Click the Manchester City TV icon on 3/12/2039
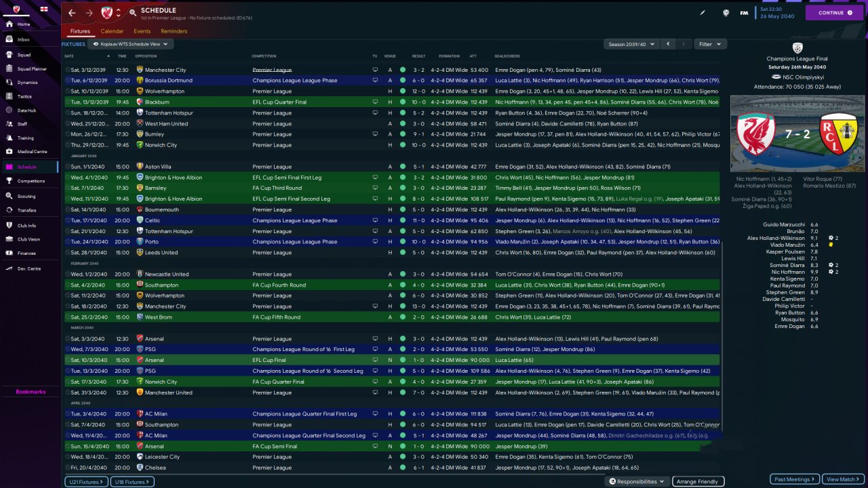This screenshot has width=868, height=488. point(375,70)
